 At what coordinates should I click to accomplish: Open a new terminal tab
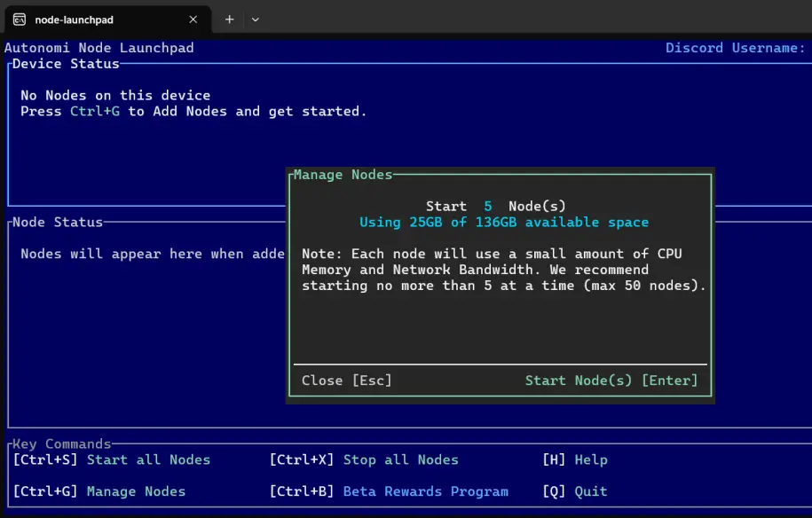pyautogui.click(x=230, y=20)
